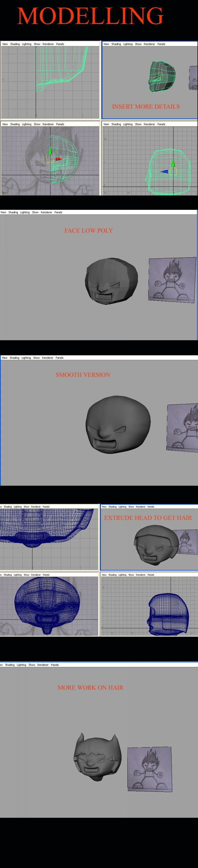Open Renderer menu in INSERT MORE DETAILS panel
Screen dimensions: 198x868
coord(149,44)
